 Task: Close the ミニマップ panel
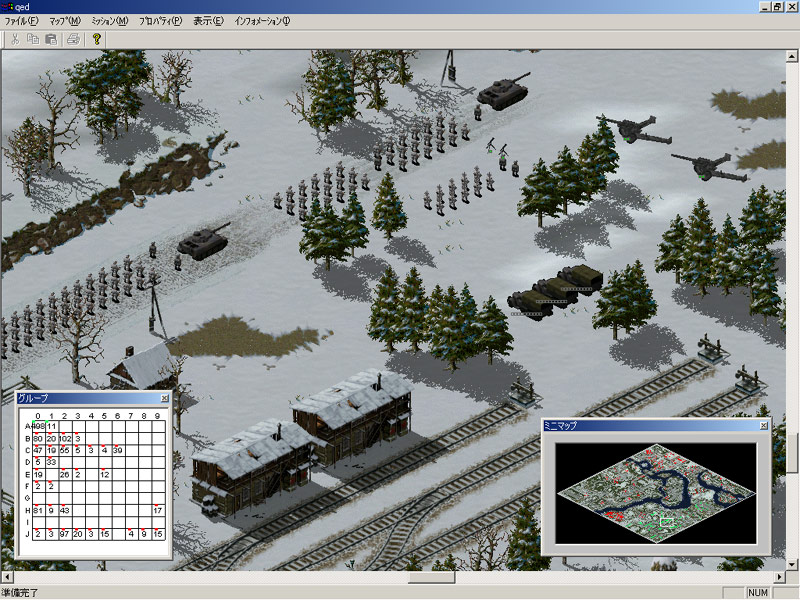pyautogui.click(x=763, y=425)
